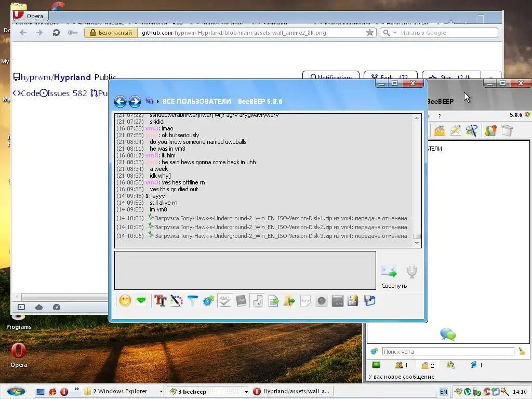Viewport: 532px width, 399px height.
Task: Open the emoticon picker in chat toolbar
Action: point(125,301)
